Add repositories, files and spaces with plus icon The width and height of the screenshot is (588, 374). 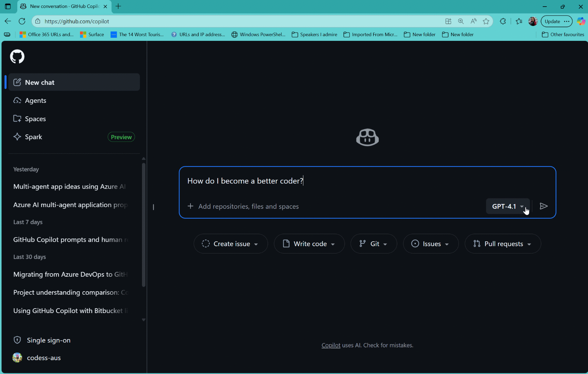[x=191, y=206]
